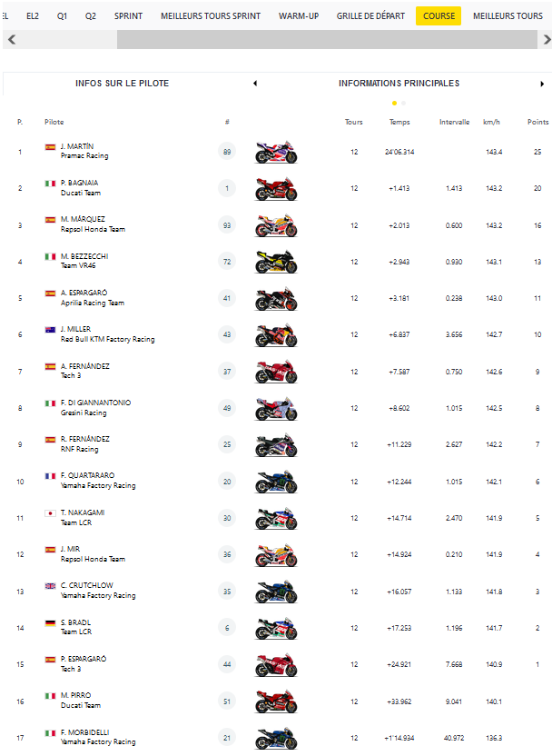Click the British flag beside C. Crutchlow
Viewport: 552px width, 756px height.
(x=50, y=586)
